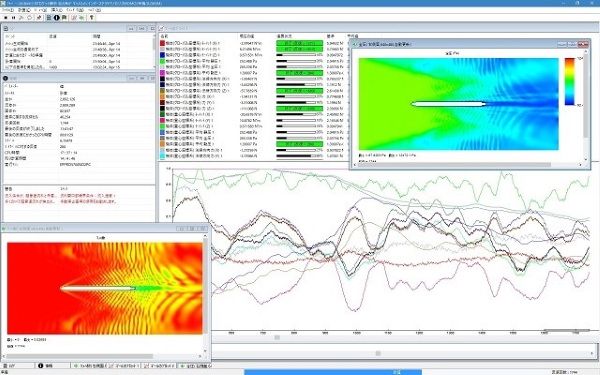
Task: Stop the calculation with the square stop icon
Action: (x=5, y=18)
